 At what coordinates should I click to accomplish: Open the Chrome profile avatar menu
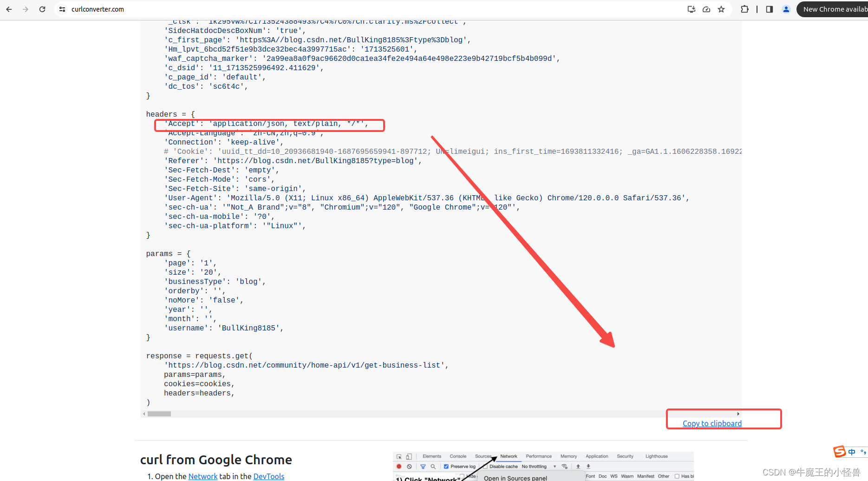click(786, 9)
